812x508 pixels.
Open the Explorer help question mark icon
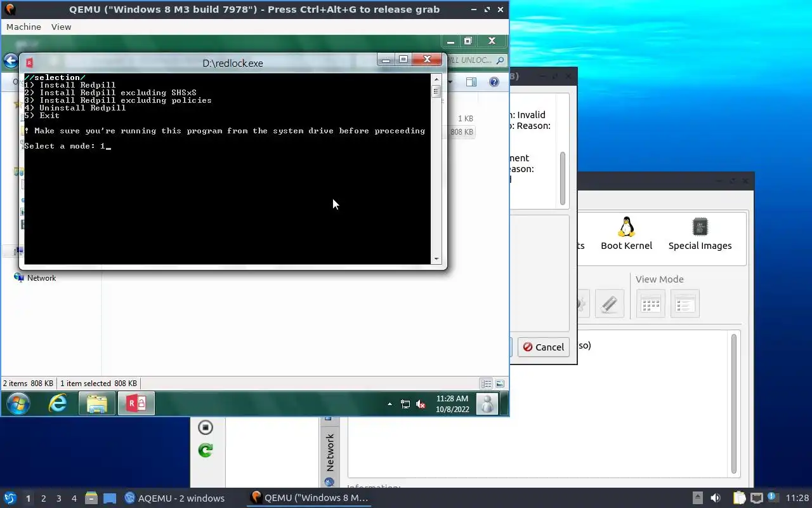[x=494, y=82]
